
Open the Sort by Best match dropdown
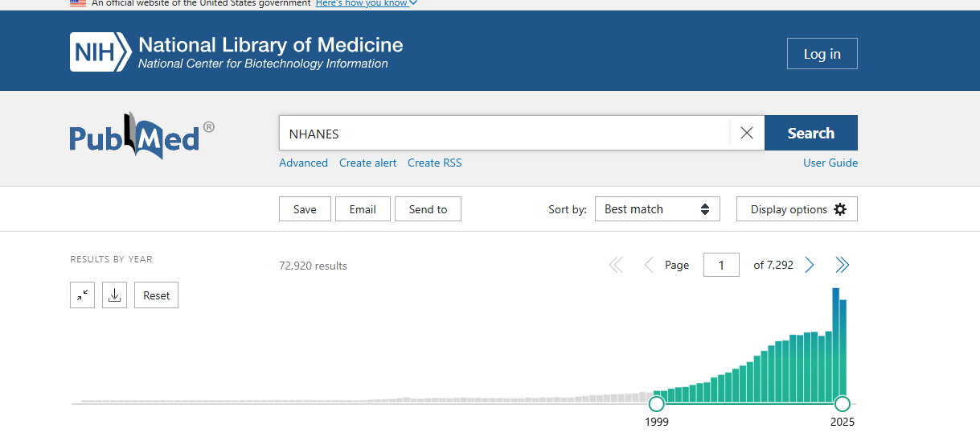pyautogui.click(x=657, y=209)
